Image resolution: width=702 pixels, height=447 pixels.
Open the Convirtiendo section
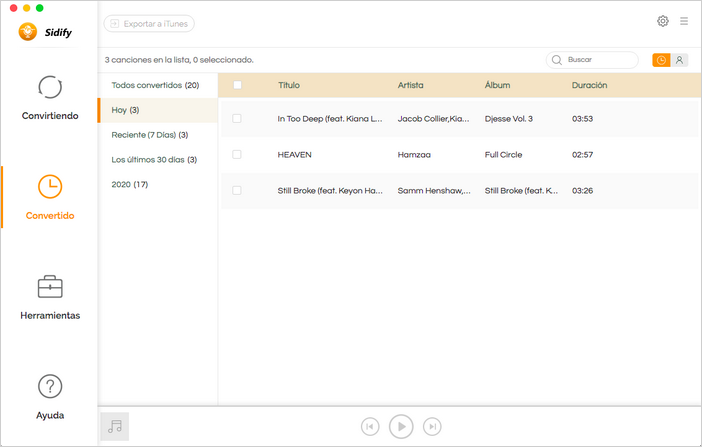click(x=50, y=98)
